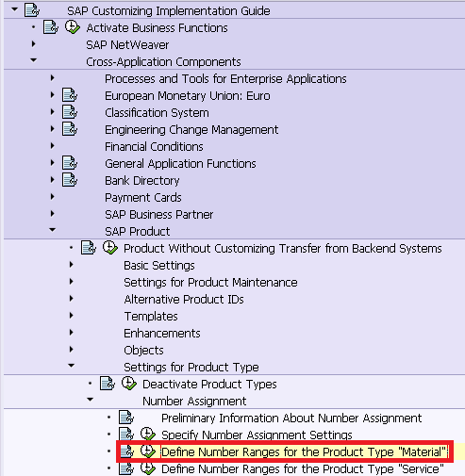Viewport: 465px width, 476px height.
Task: Select the SAP Customizing Implementation Guide title text
Action: click(x=169, y=11)
